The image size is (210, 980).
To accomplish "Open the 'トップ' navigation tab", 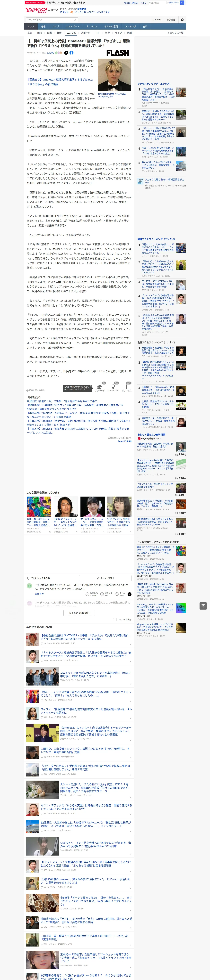I will coord(31,27).
